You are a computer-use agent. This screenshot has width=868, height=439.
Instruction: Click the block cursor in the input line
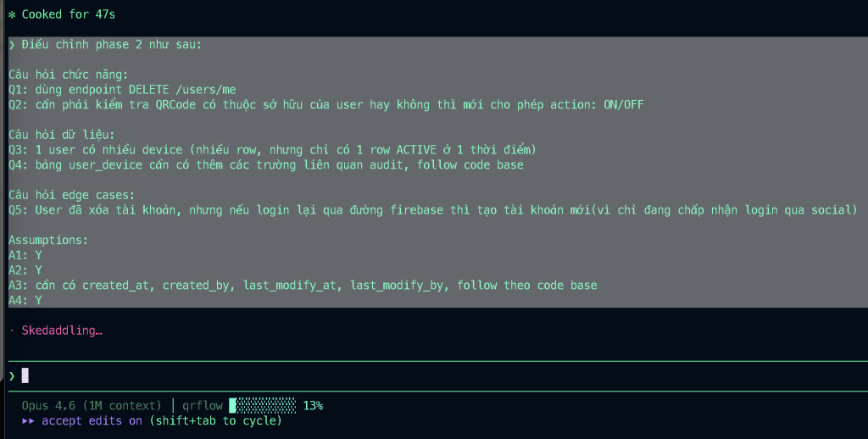click(x=25, y=375)
